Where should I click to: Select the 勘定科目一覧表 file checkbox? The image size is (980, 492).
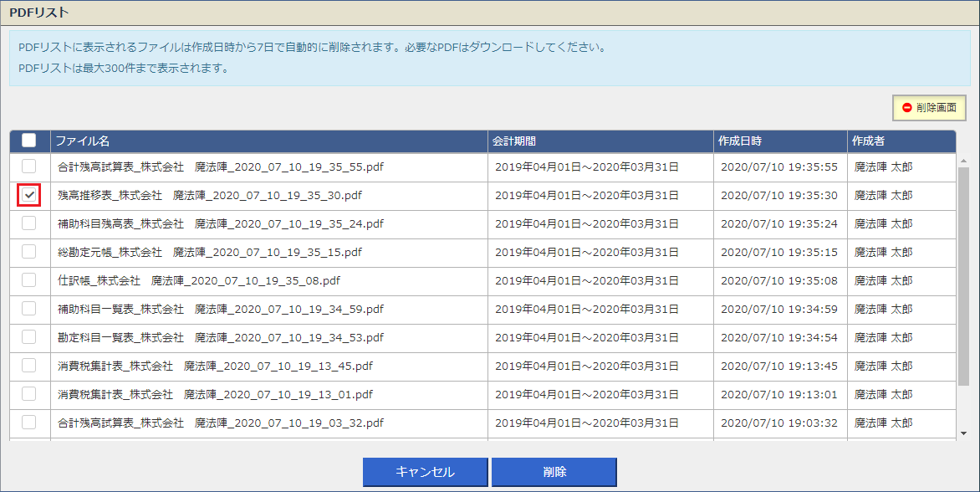pyautogui.click(x=28, y=337)
